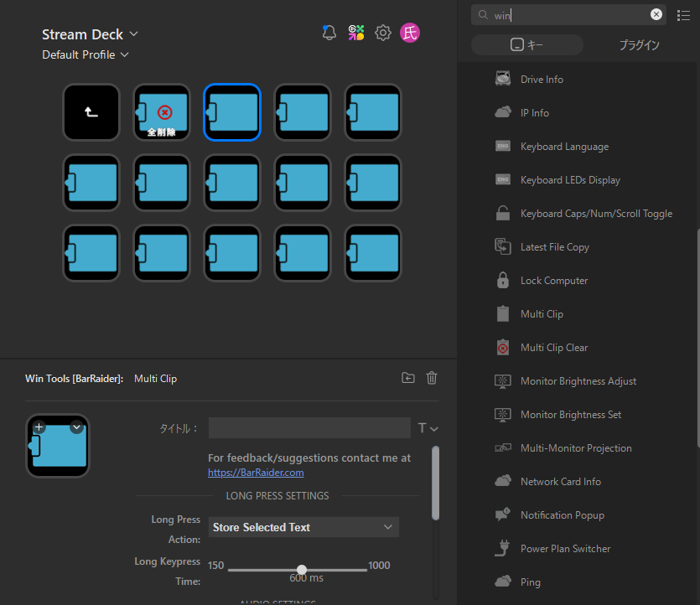Screen dimensions: 700x605
Task: Click the Notification Popup icon
Action: coord(503,515)
